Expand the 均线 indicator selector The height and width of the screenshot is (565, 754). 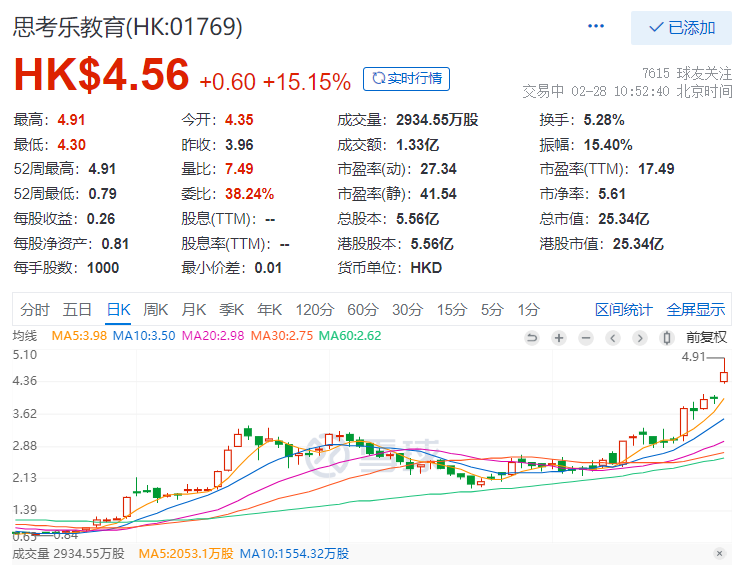(24, 336)
